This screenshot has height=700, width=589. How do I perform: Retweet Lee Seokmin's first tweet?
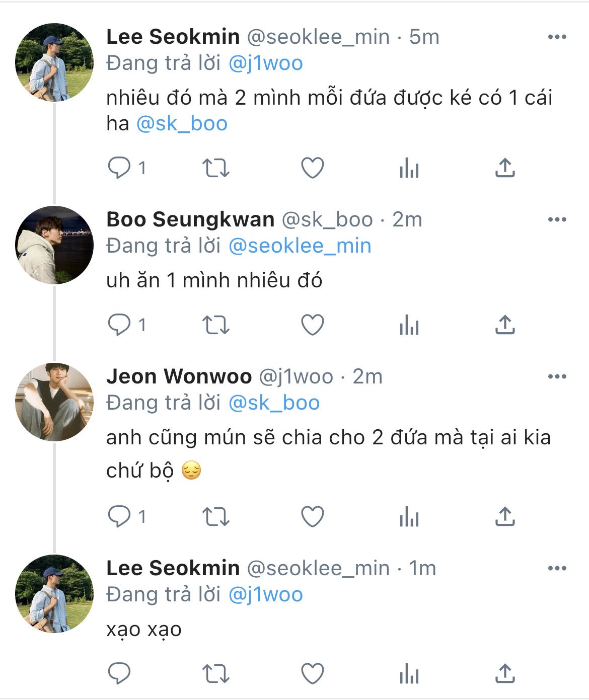coord(215,168)
